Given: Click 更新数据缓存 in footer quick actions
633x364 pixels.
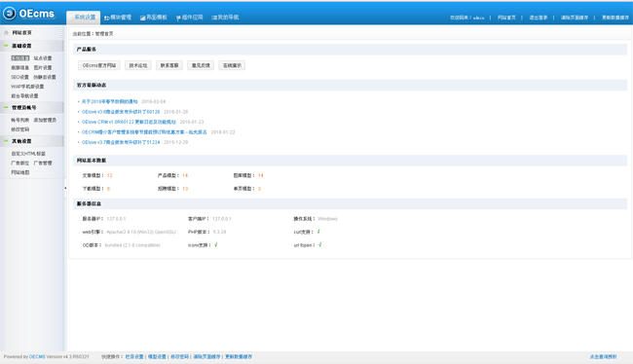Looking at the screenshot, I should [x=239, y=357].
